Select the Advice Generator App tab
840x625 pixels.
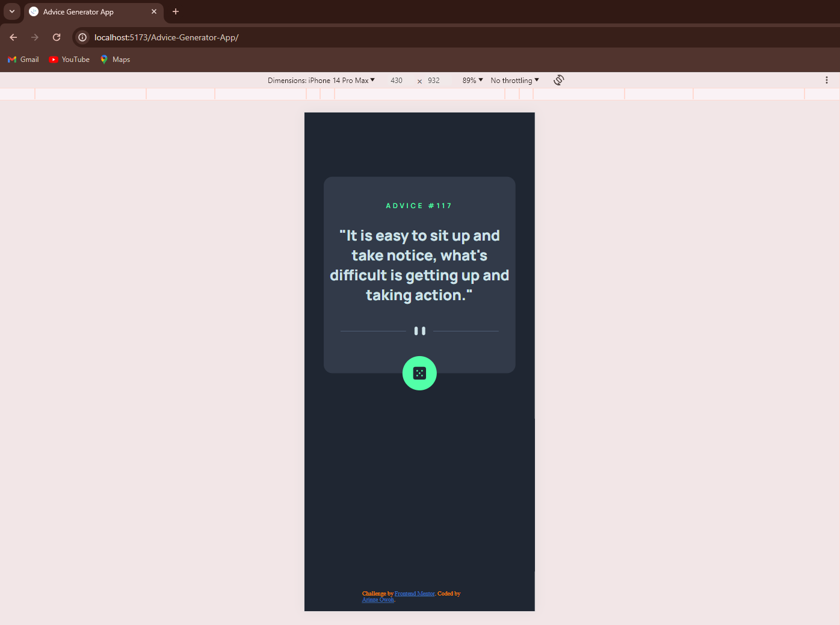pos(94,11)
